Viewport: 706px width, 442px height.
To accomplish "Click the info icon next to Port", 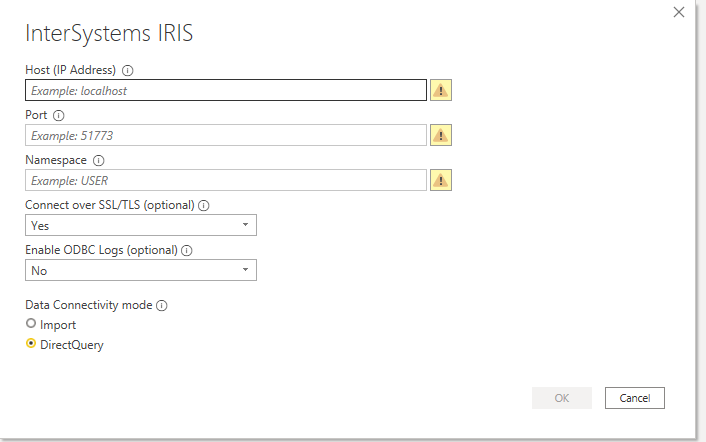I will click(x=59, y=116).
